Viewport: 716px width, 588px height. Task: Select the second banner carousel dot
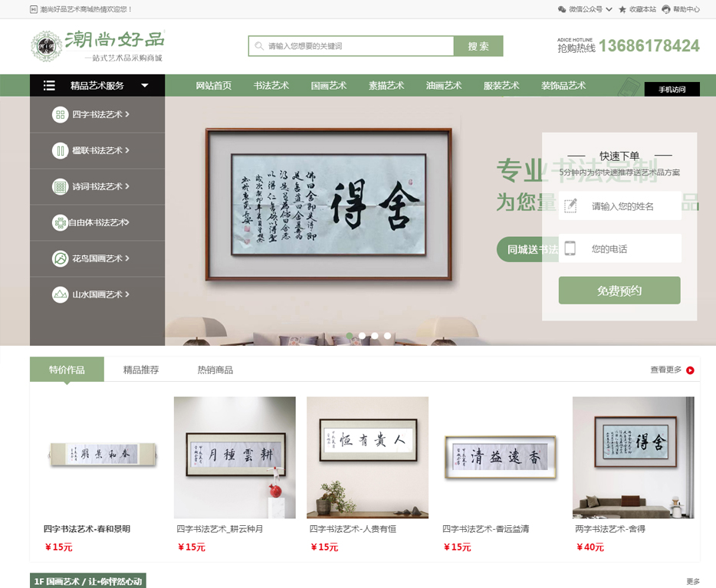362,336
